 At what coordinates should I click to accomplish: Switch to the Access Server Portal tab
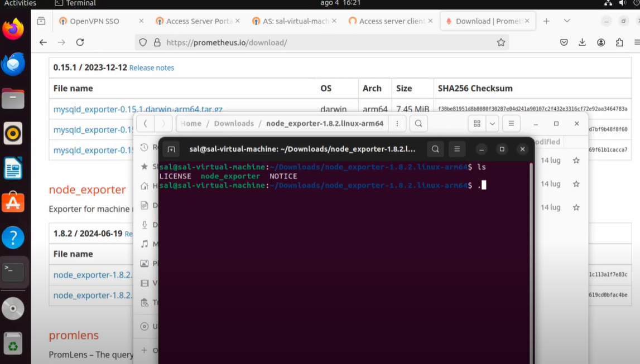[x=199, y=21]
